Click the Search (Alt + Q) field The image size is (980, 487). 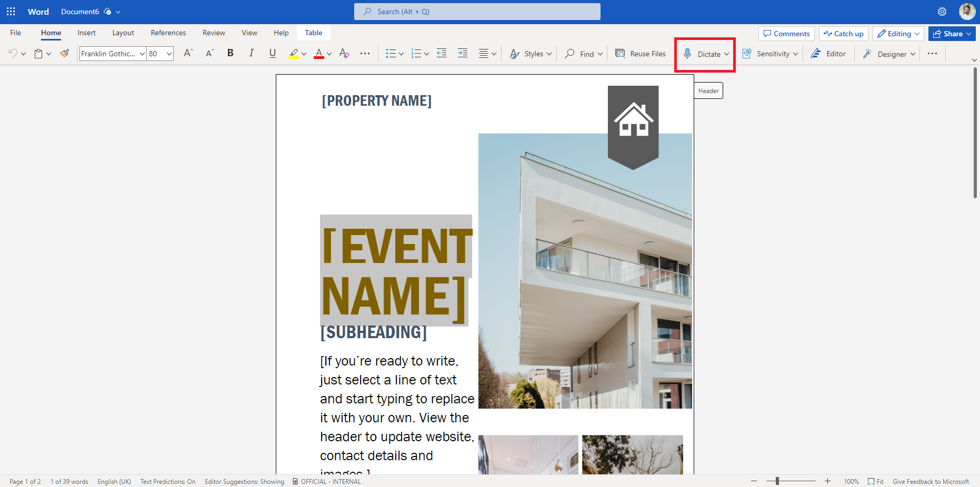[x=476, y=11]
